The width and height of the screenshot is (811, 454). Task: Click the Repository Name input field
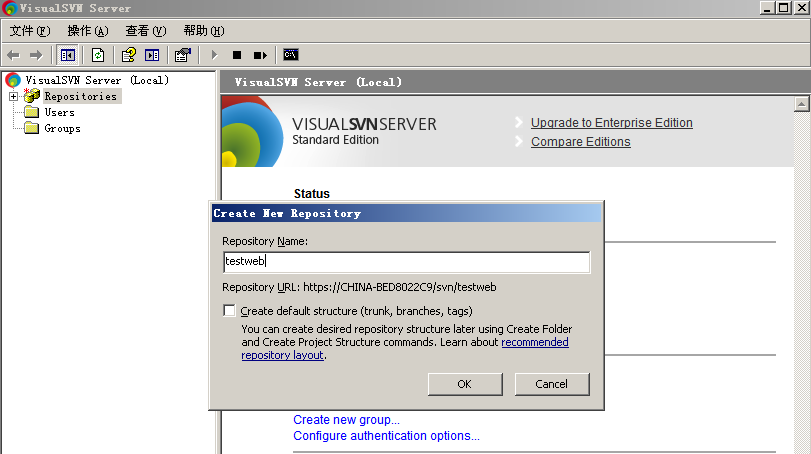pyautogui.click(x=407, y=262)
